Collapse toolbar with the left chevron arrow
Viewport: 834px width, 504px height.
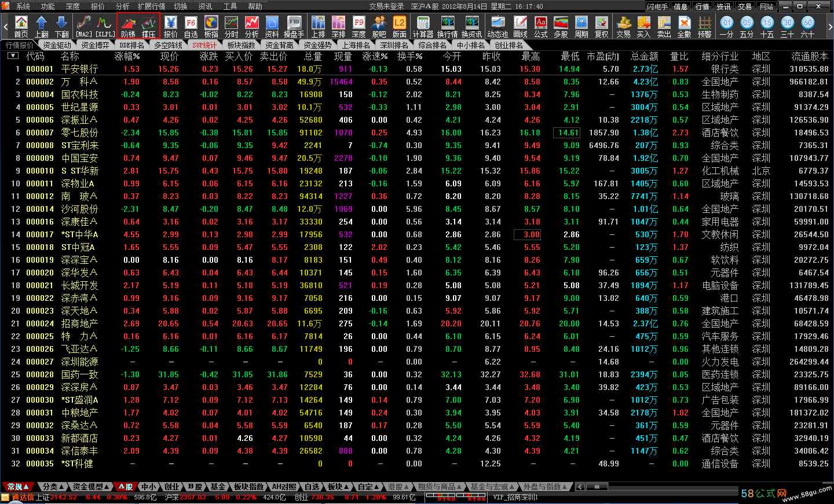(6, 27)
